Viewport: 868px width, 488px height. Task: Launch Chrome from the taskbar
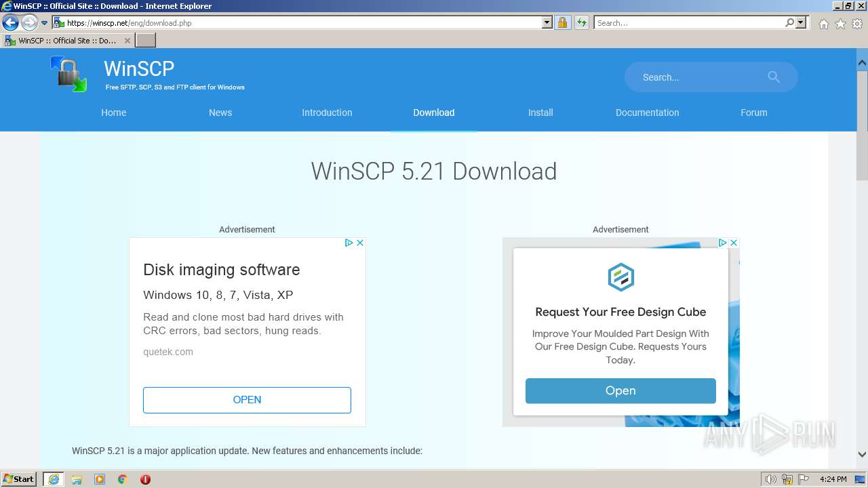tap(123, 479)
